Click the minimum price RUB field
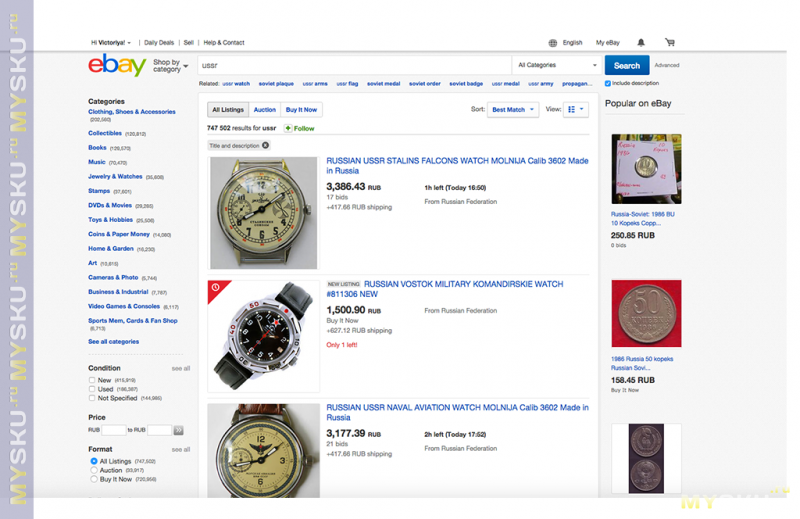The width and height of the screenshot is (800, 519). [114, 430]
